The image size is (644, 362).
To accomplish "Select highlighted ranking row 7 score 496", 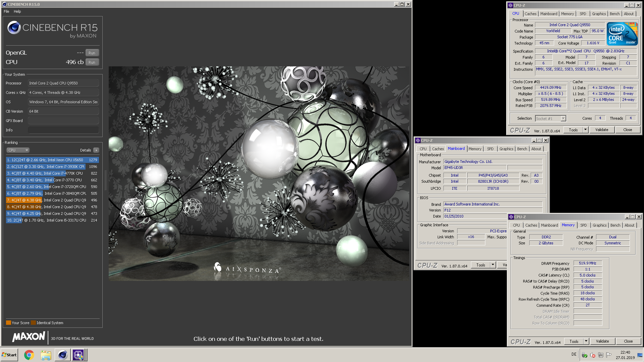I will [52, 200].
